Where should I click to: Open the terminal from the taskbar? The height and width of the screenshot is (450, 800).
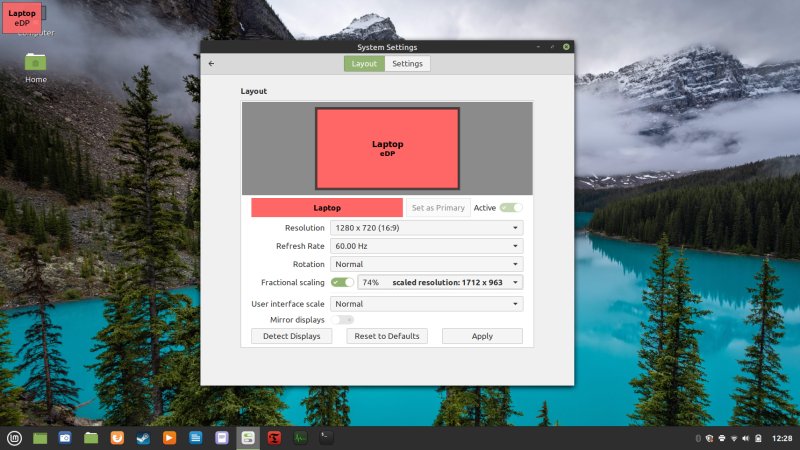click(x=325, y=437)
